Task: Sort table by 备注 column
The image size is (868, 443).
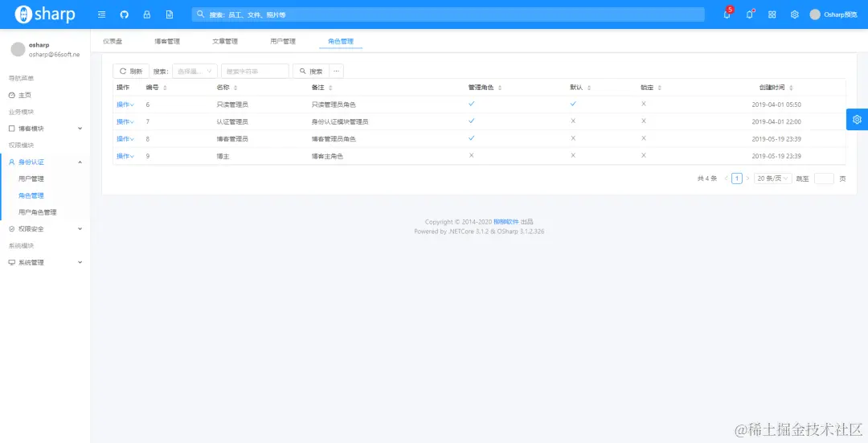Action: click(330, 88)
